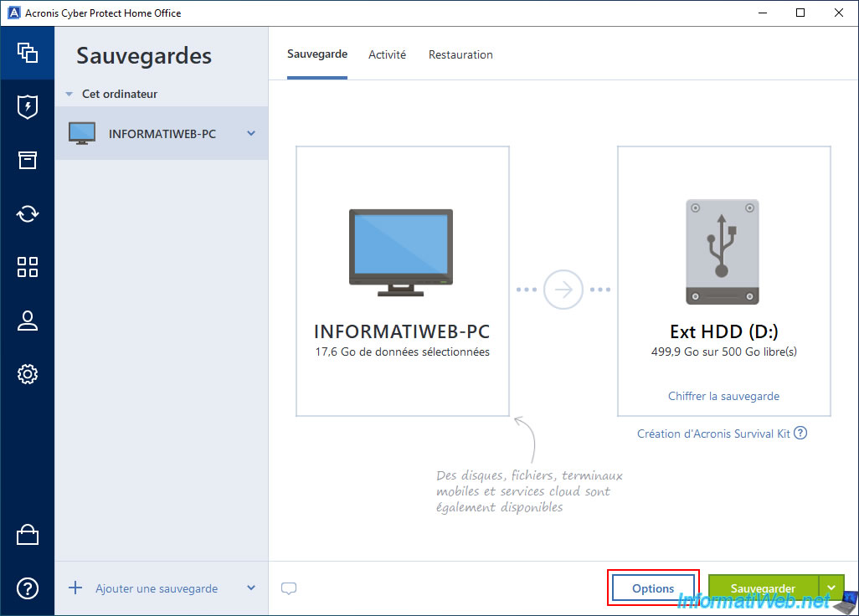This screenshot has height=616, width=859.
Task: Open the Tools grid icon in sidebar
Action: [28, 267]
